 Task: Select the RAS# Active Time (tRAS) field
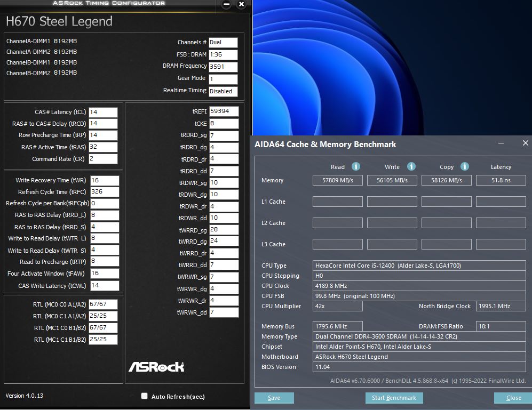[x=103, y=147]
